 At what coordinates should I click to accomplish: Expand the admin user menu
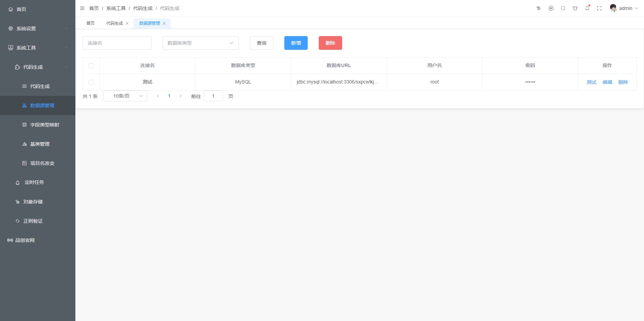(x=625, y=8)
